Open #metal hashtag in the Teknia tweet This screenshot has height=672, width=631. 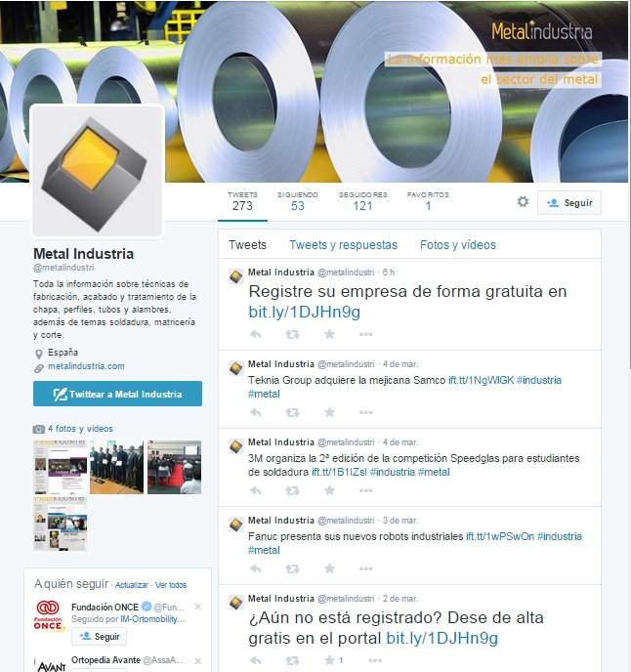point(264,394)
